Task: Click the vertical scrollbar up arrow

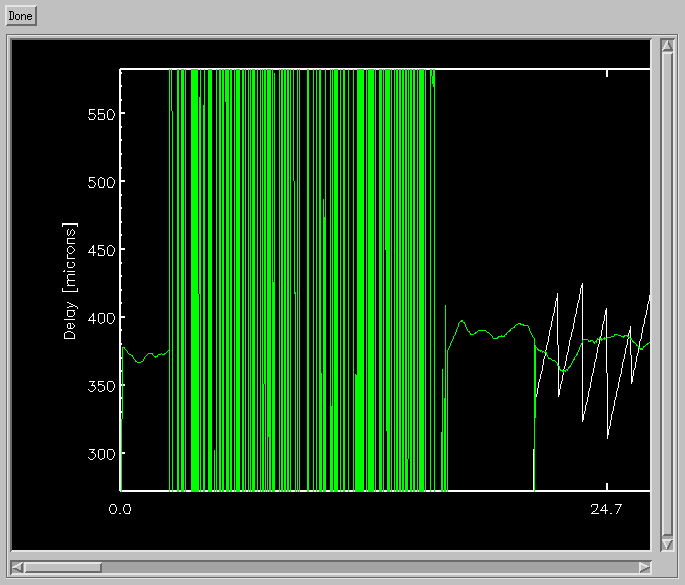Action: [667, 46]
